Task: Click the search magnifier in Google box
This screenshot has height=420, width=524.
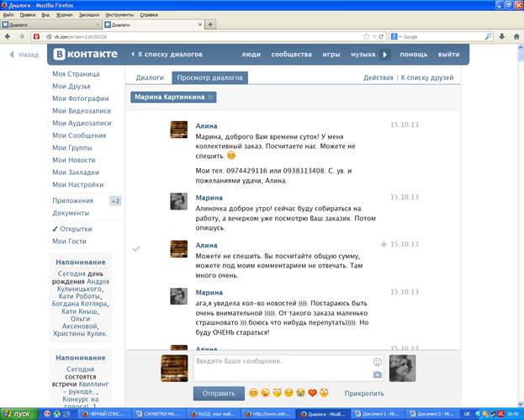Action: coord(488,36)
